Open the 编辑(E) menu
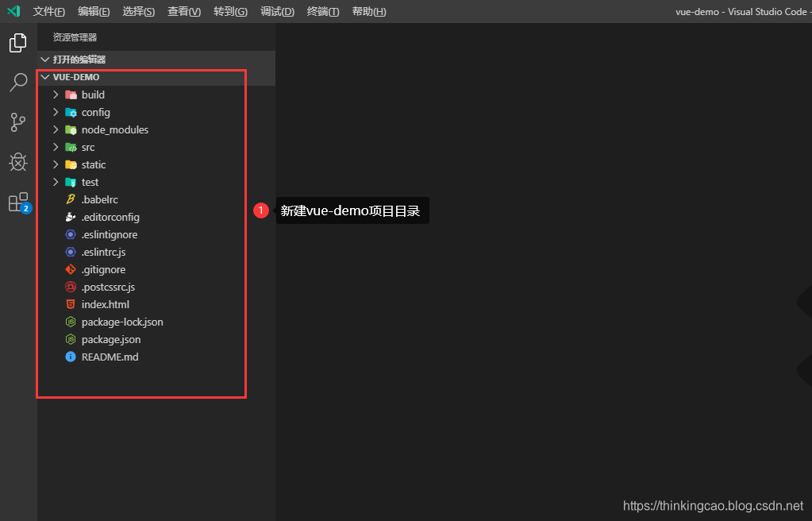 point(94,11)
